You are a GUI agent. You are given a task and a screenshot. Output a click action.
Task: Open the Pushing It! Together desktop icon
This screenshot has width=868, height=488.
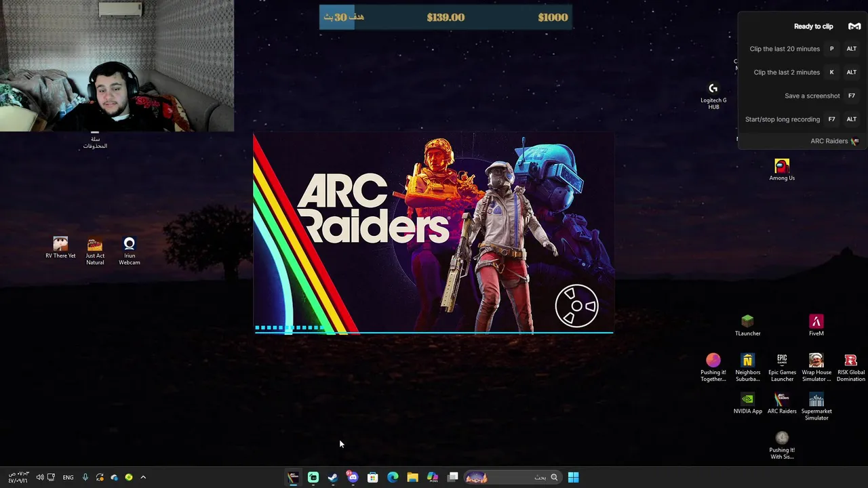tap(713, 367)
